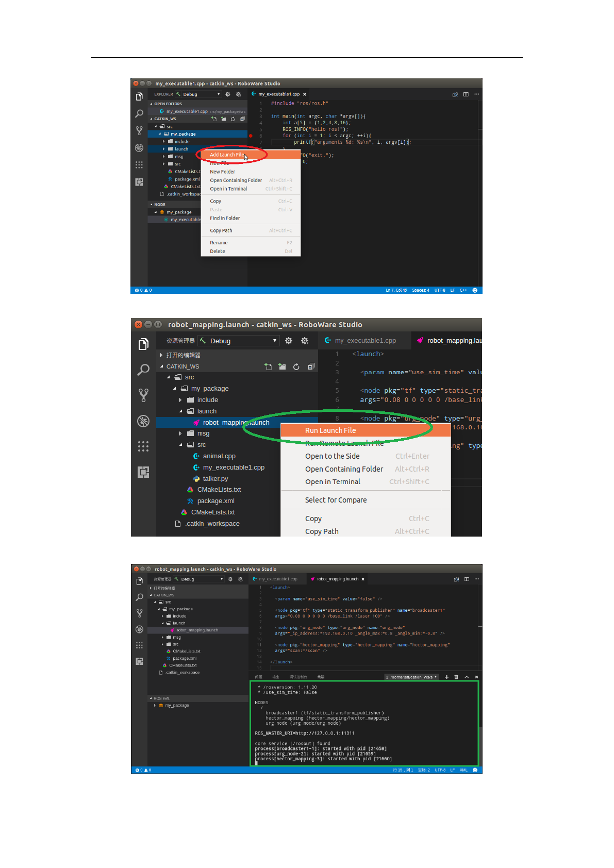
Task: Click New Folder icon beside CATKIN_WS in English Explorer
Action: click(223, 119)
